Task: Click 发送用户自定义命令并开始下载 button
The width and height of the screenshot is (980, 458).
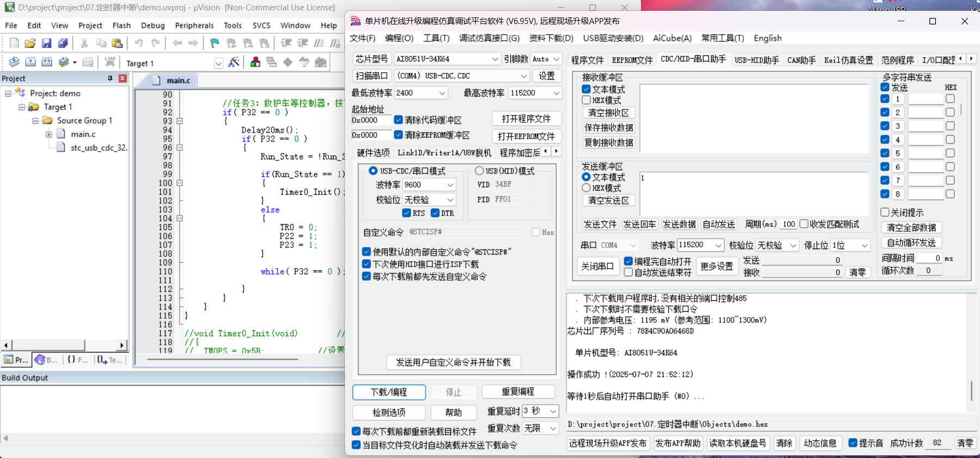Action: coord(453,362)
